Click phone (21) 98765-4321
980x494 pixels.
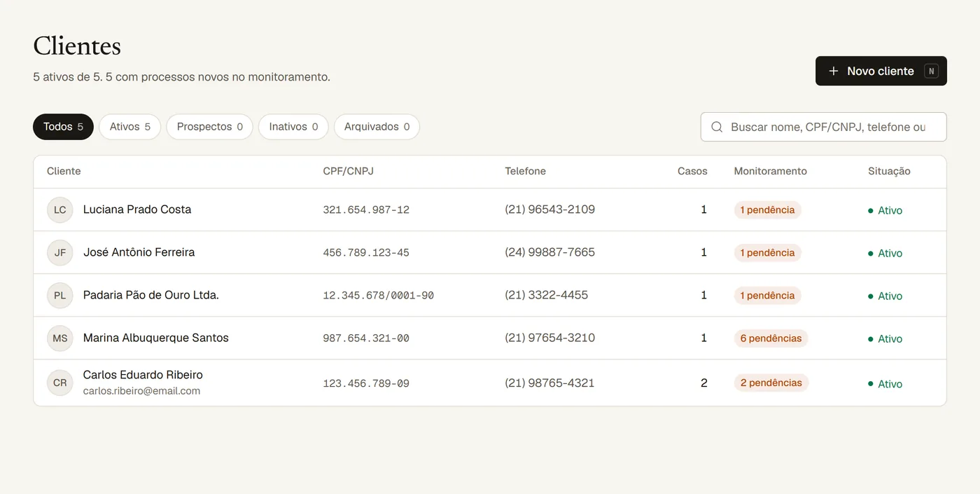[x=549, y=383]
